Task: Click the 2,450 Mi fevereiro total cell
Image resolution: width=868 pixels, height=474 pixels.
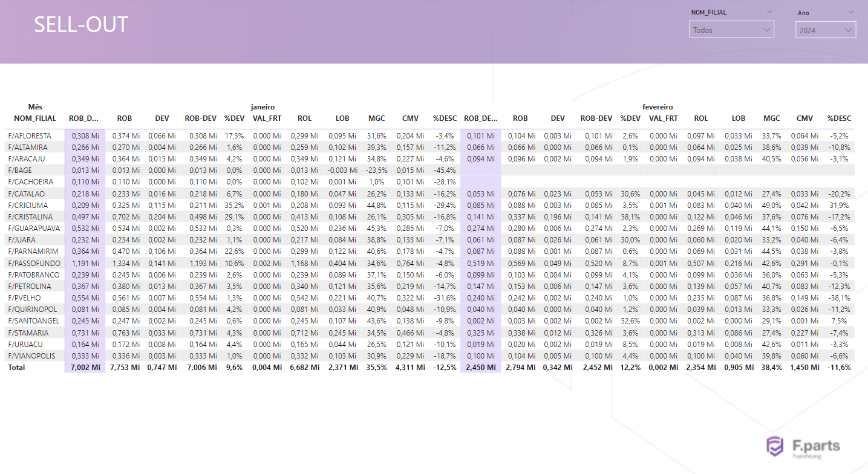Action: click(481, 368)
